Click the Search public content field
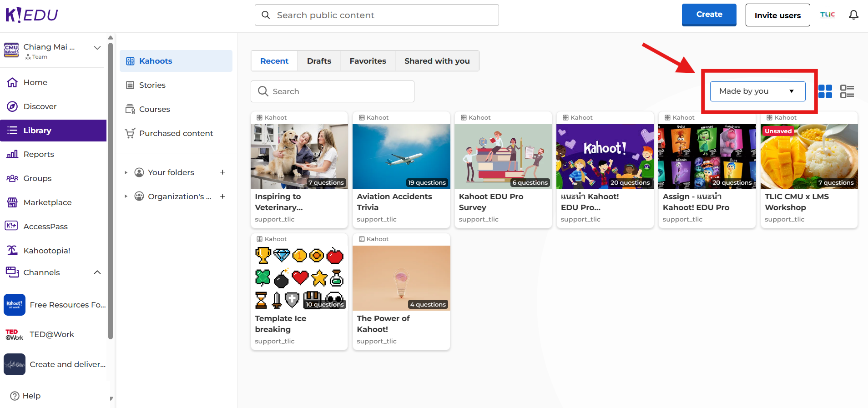This screenshot has height=408, width=868. click(x=377, y=15)
